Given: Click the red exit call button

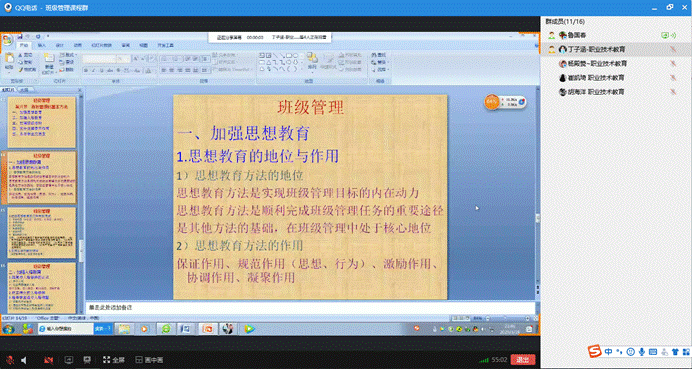Looking at the screenshot, I should (523, 360).
